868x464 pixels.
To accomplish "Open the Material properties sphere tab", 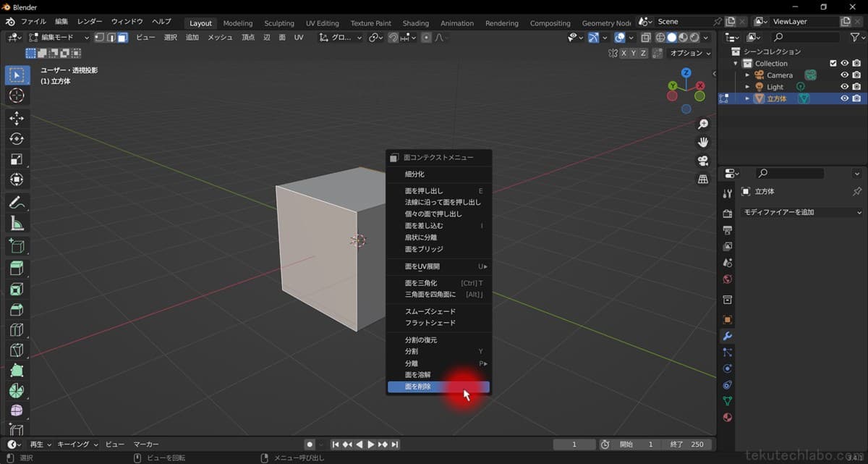I will (x=728, y=417).
